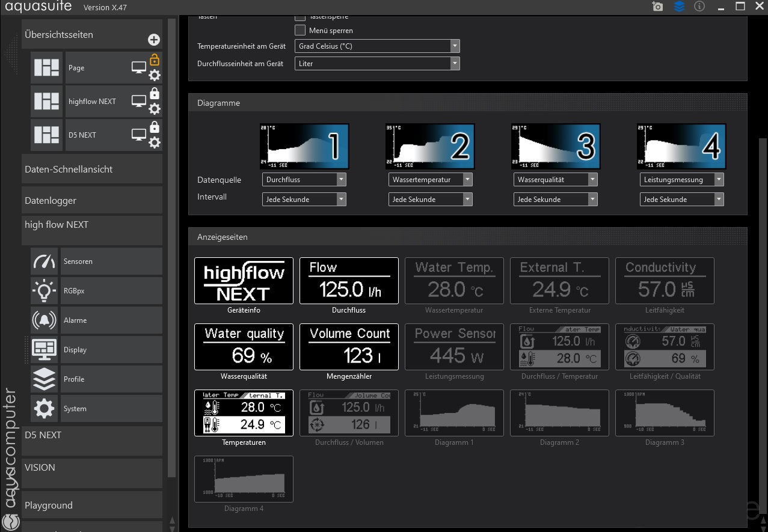This screenshot has width=768, height=532.
Task: Enable the Leitfähigkeit display page
Action: [665, 281]
